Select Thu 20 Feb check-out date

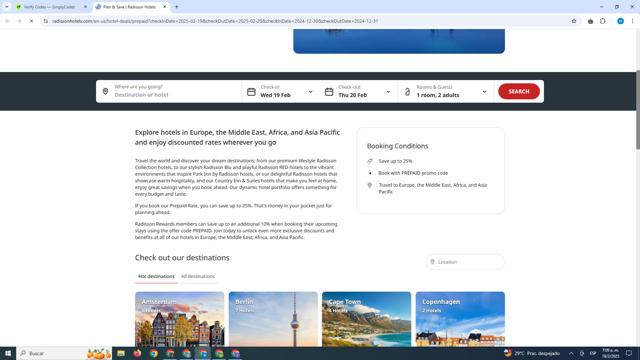click(353, 95)
